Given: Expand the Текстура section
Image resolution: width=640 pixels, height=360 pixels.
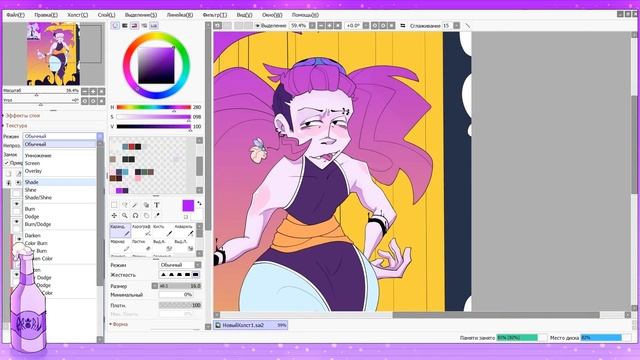Looking at the screenshot, I should tap(16, 125).
